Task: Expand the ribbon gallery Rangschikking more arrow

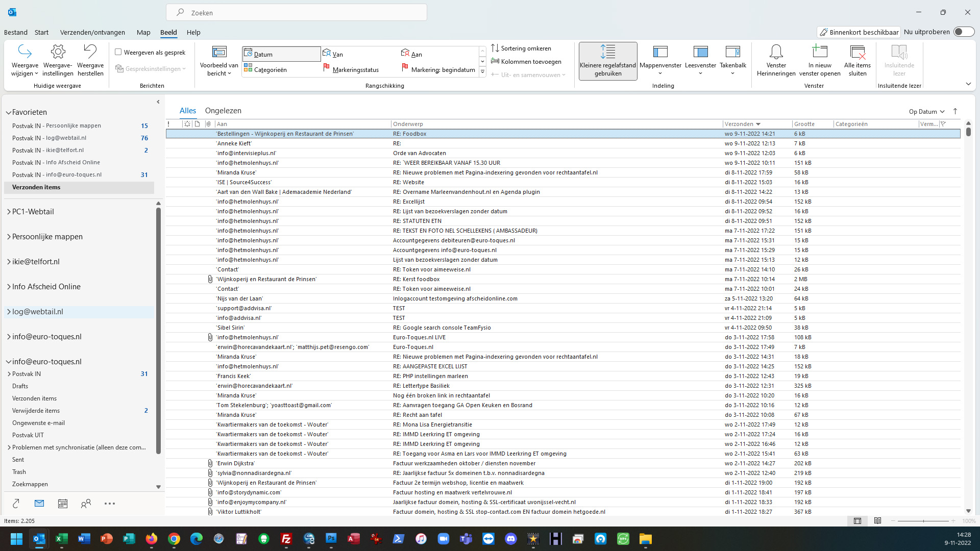Action: pos(482,72)
